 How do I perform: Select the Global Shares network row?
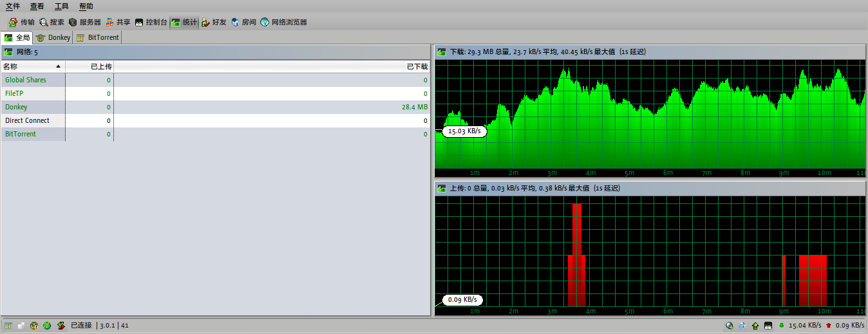coord(215,80)
